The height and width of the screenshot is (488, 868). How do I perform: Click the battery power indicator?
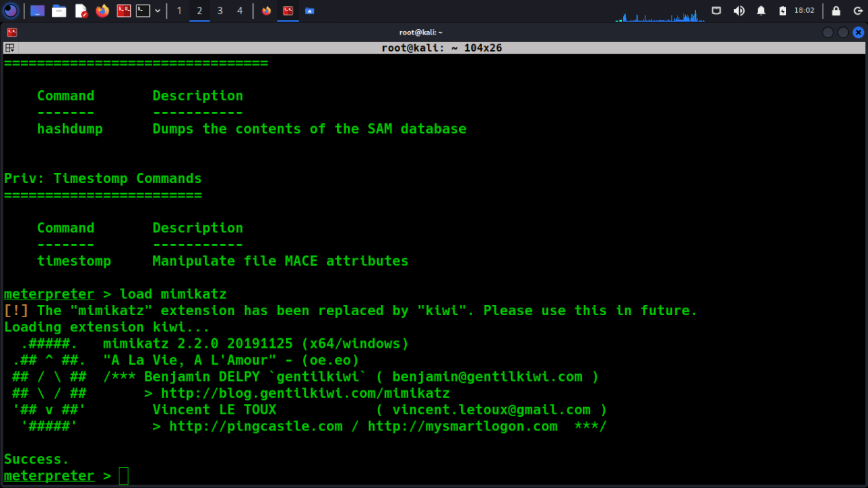pos(783,11)
